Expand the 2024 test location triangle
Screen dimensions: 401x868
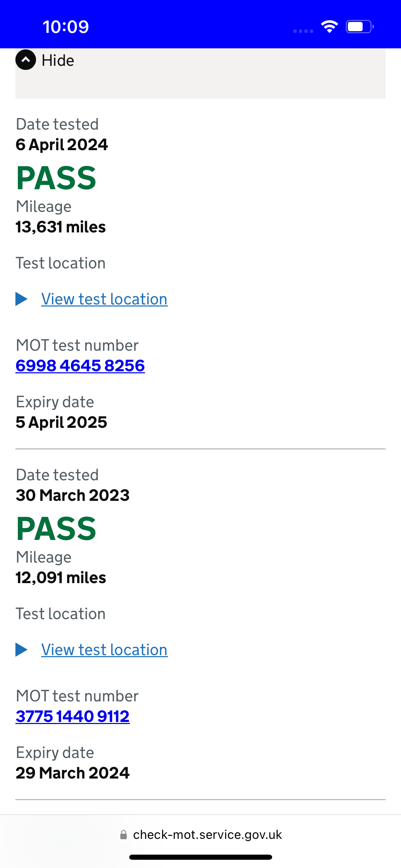(x=22, y=299)
